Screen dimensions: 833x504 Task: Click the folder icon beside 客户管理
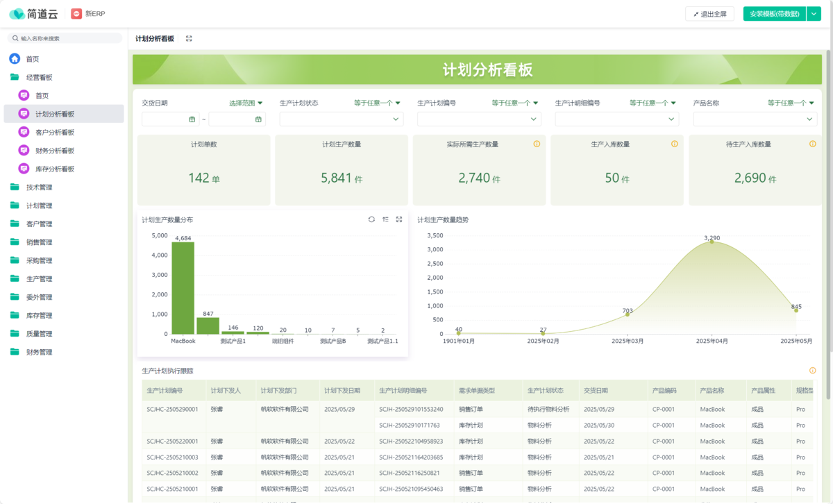pyautogui.click(x=15, y=224)
